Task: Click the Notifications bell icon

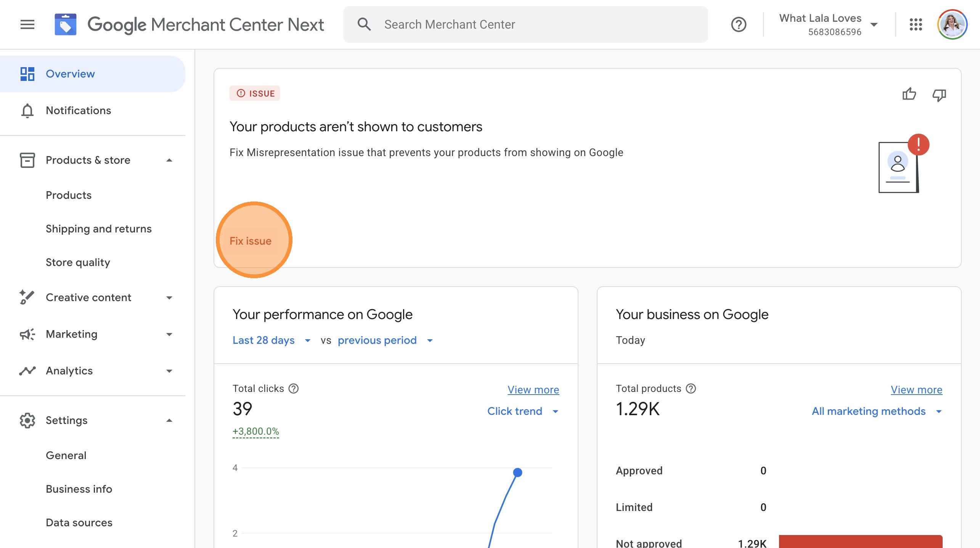Action: point(27,111)
